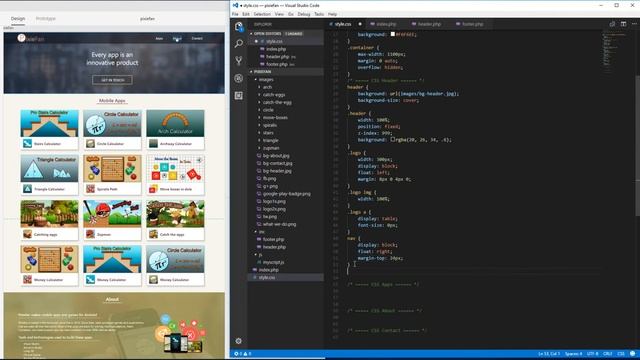Viewport: 640px width, 360px height.
Task: Click the Stairs Calculator app icon in the design
Action: (x=27, y=143)
